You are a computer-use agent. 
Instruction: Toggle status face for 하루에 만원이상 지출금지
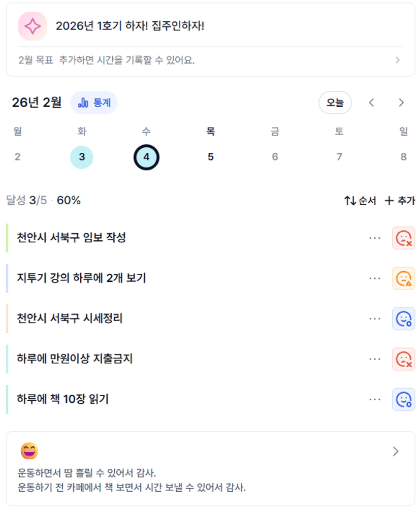click(x=403, y=359)
